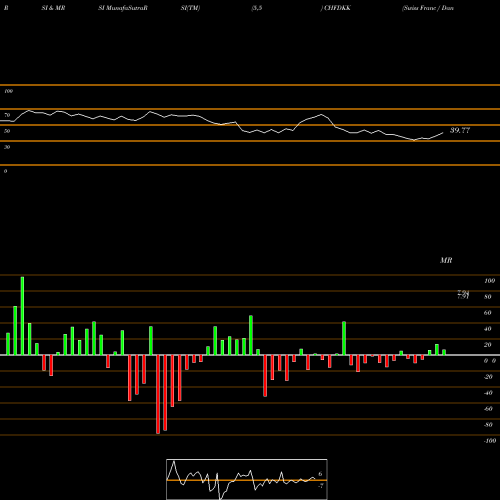Viewport: 500px width, 500px height.
Task: Click the 'SI(TM)' header text
Action: click(190, 8)
